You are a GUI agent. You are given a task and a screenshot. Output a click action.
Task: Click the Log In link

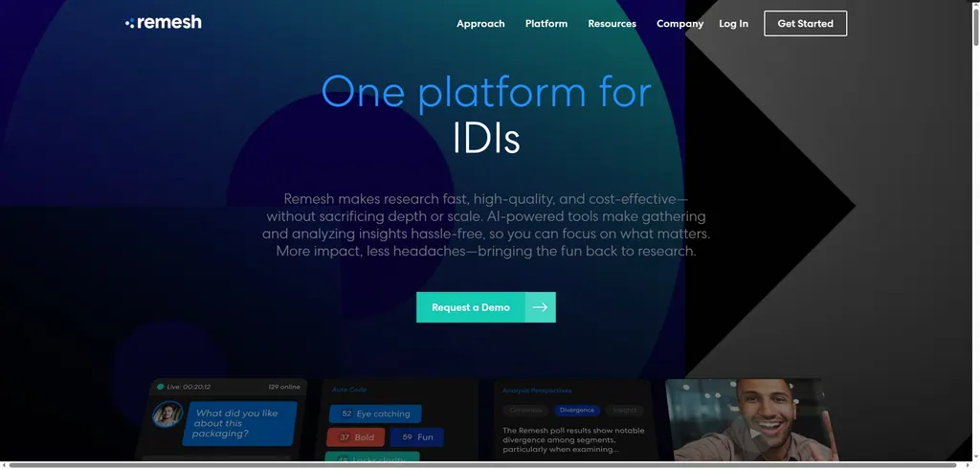point(733,24)
